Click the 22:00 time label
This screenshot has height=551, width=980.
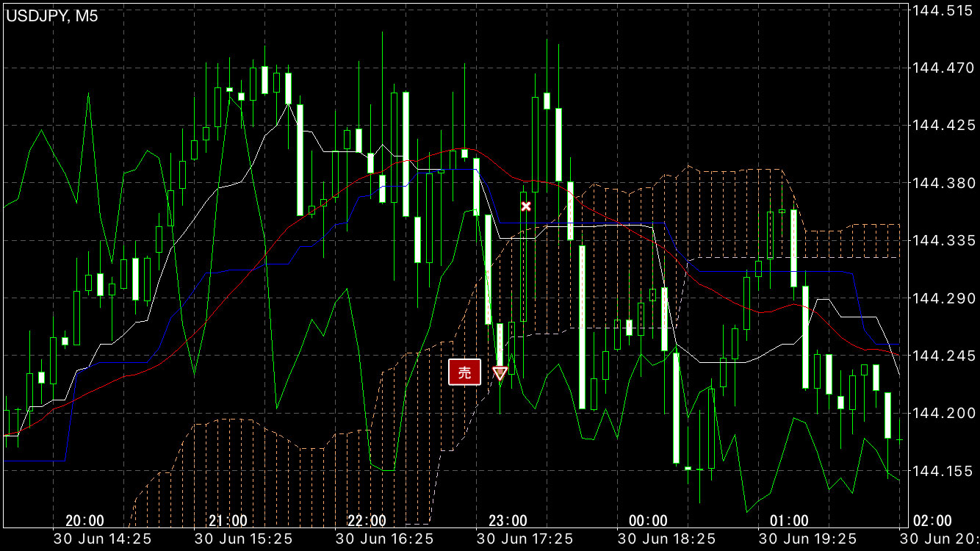coord(367,521)
